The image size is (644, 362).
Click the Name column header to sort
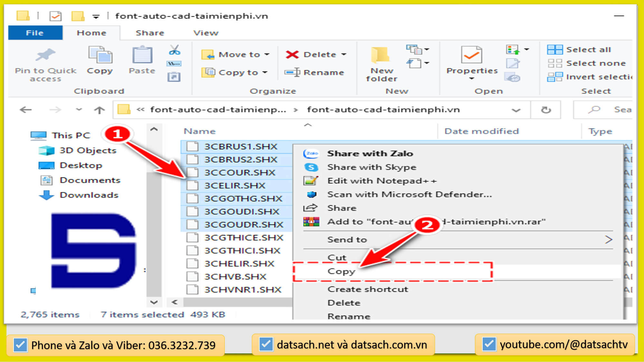200,131
